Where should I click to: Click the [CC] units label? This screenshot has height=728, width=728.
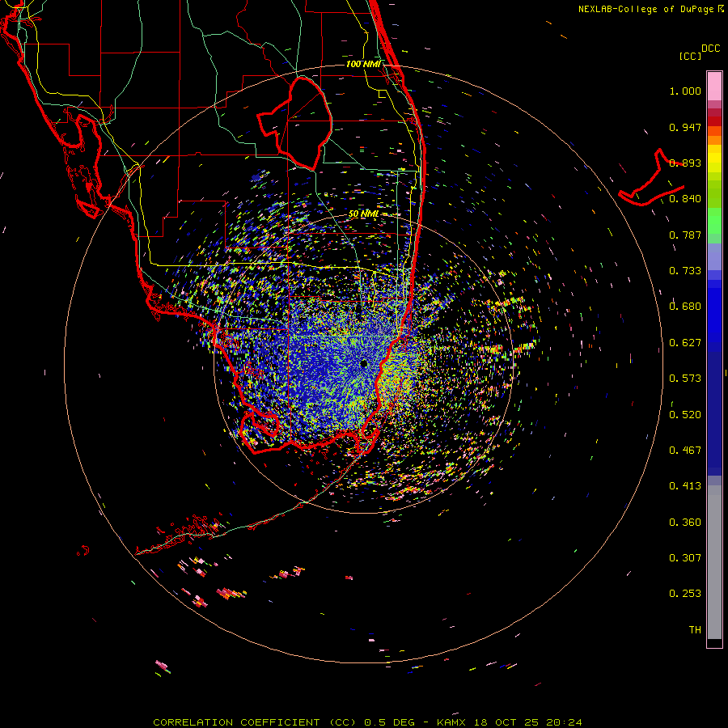(691, 56)
